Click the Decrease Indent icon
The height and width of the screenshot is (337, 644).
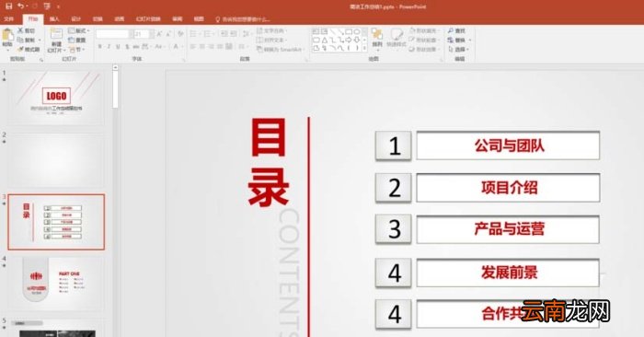click(224, 34)
